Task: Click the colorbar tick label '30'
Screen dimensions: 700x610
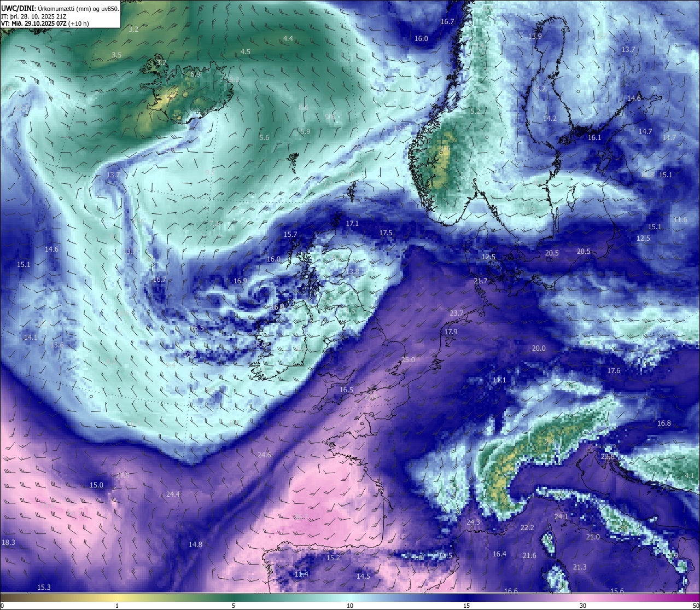Action: tap(583, 606)
